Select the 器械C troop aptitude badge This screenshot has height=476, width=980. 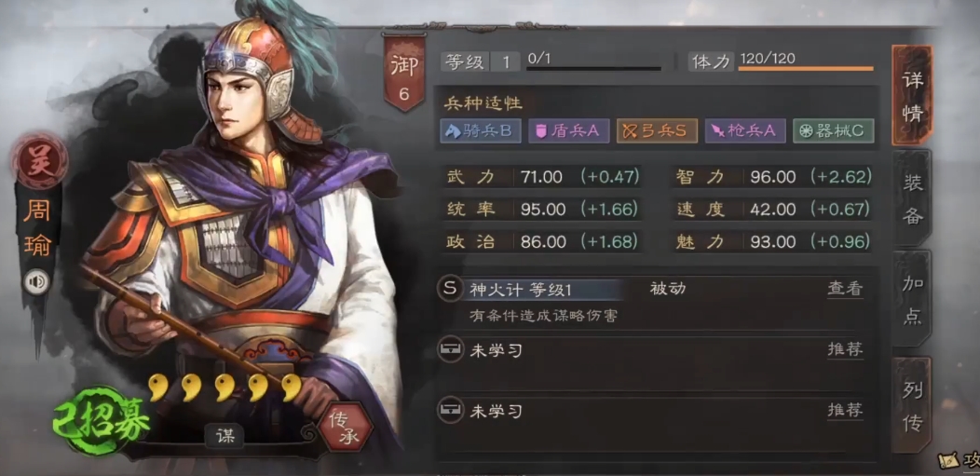834,131
